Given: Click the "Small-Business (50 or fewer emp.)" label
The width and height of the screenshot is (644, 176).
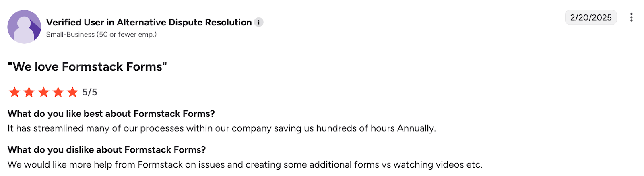Looking at the screenshot, I should (101, 35).
